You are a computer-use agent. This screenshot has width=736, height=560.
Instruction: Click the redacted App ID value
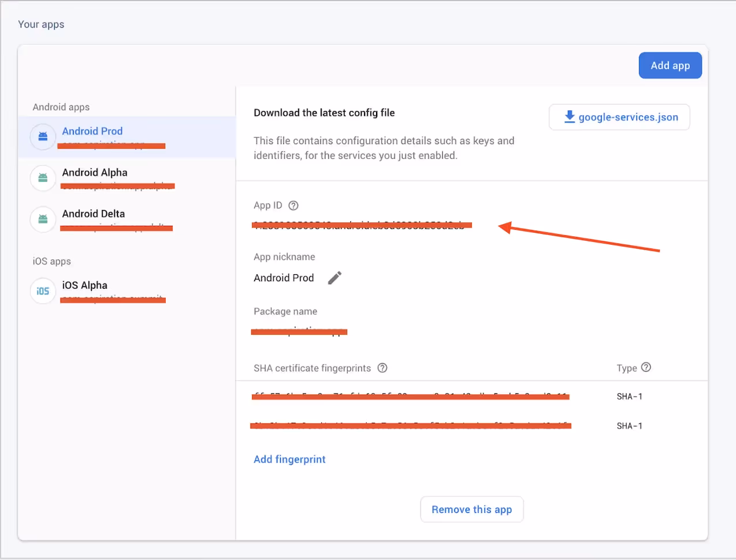pyautogui.click(x=362, y=225)
